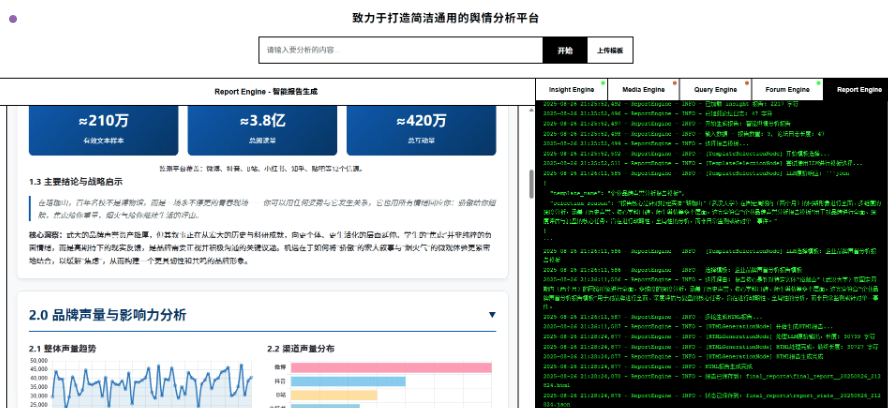Click the green status dot on Forum Engine
The height and width of the screenshot is (408, 888).
(819, 82)
